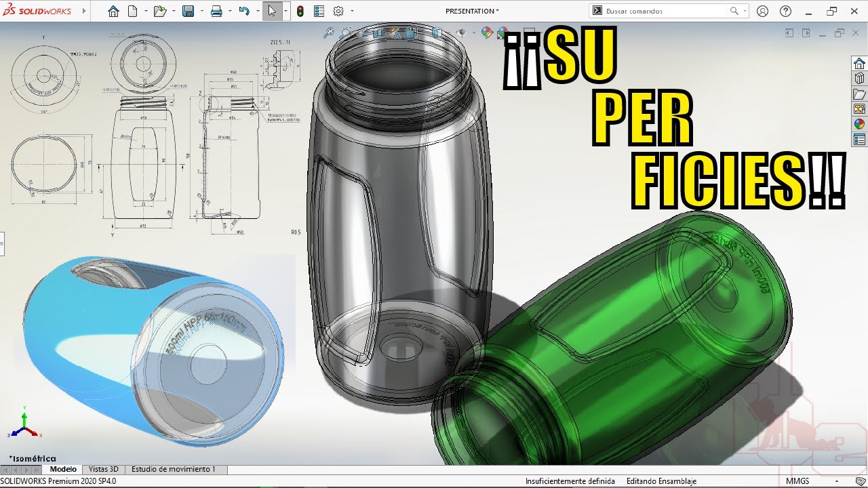The width and height of the screenshot is (868, 488).
Task: Open Design Library tab in task pane
Action: pyautogui.click(x=859, y=79)
